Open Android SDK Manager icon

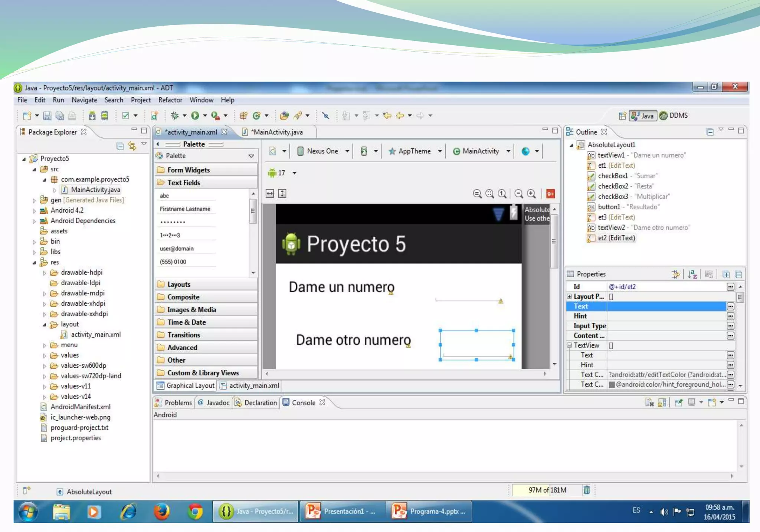click(92, 116)
